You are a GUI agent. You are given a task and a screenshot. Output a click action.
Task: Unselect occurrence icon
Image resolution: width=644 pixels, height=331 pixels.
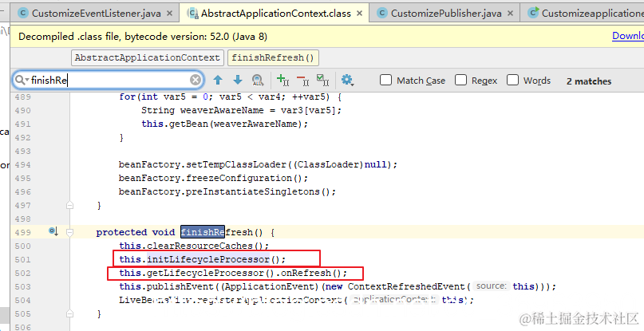(x=303, y=80)
